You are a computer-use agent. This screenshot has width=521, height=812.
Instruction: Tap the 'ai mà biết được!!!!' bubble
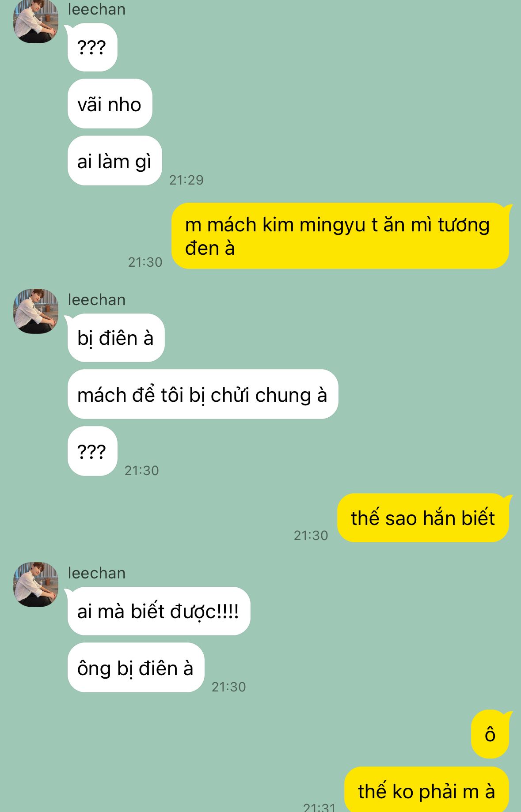159,611
